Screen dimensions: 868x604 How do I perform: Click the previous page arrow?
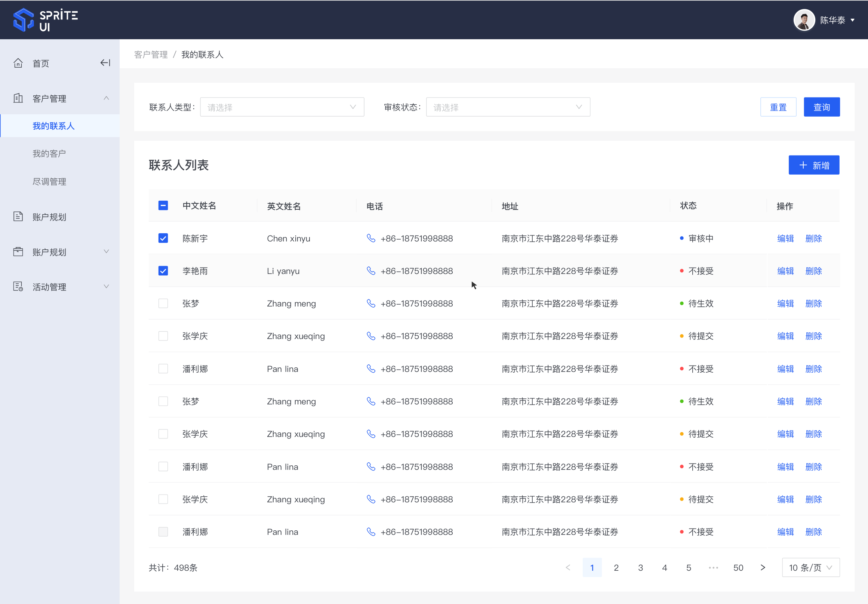point(568,567)
